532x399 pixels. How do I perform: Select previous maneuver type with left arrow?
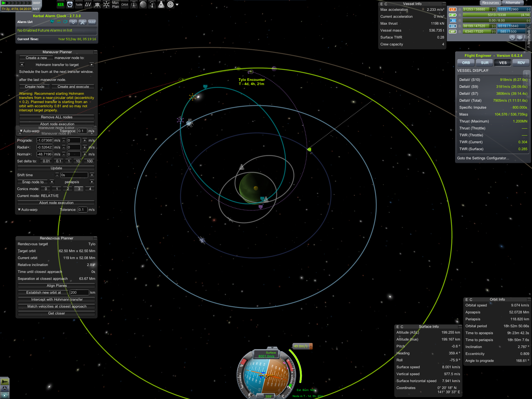pyautogui.click(x=22, y=65)
